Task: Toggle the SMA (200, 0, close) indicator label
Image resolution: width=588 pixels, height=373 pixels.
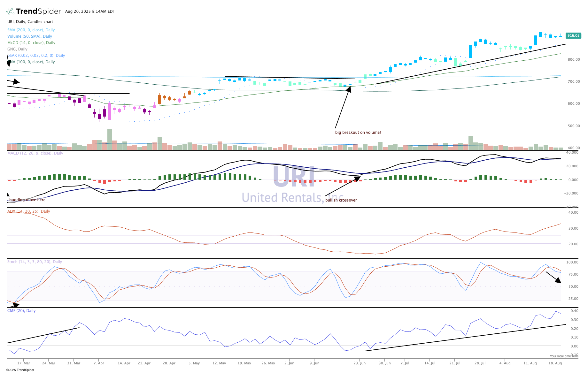Action: (31, 30)
